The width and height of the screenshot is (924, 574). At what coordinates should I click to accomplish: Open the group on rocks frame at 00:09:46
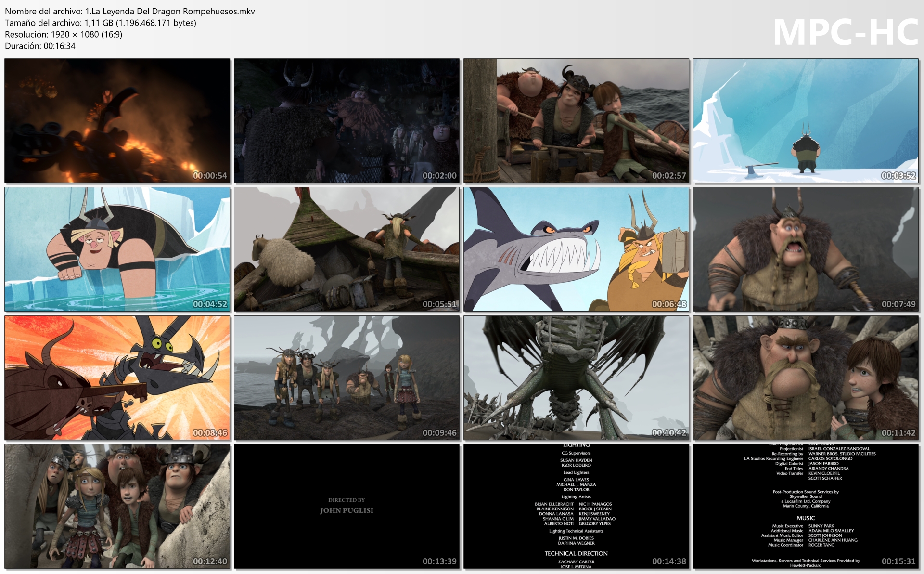pos(347,378)
